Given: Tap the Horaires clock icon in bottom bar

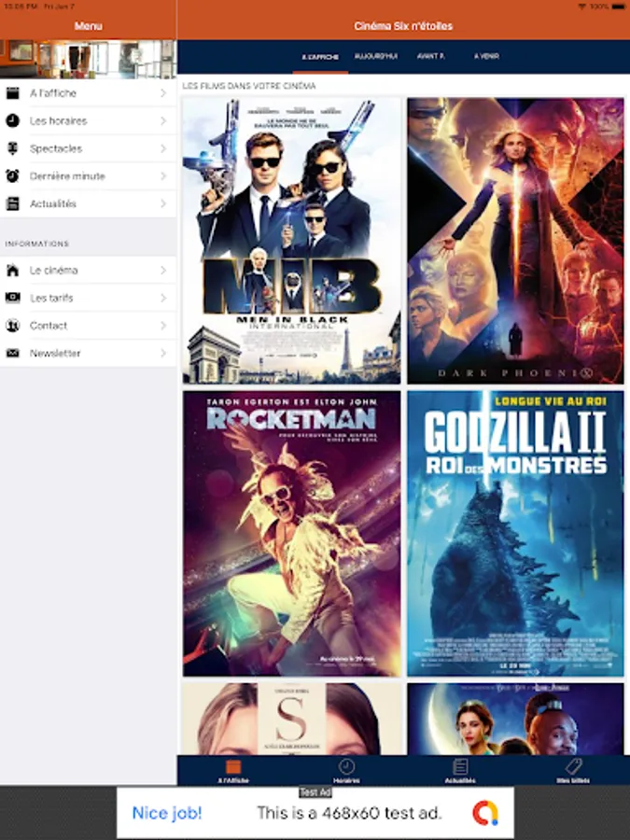Looking at the screenshot, I should tap(346, 766).
